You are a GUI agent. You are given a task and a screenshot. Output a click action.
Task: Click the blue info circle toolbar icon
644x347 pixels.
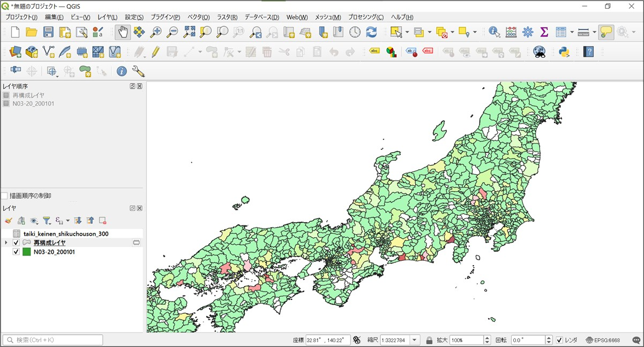122,71
